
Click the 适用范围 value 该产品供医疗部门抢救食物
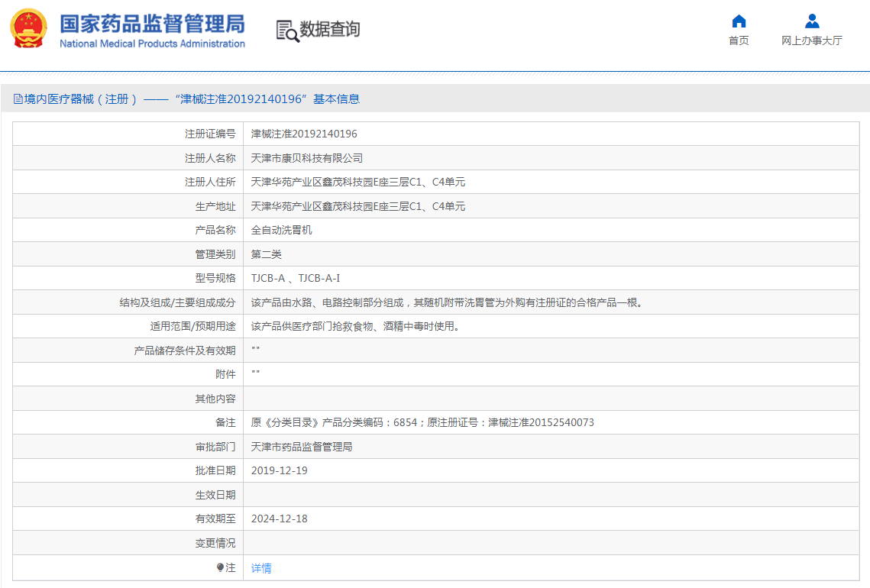[x=355, y=326]
